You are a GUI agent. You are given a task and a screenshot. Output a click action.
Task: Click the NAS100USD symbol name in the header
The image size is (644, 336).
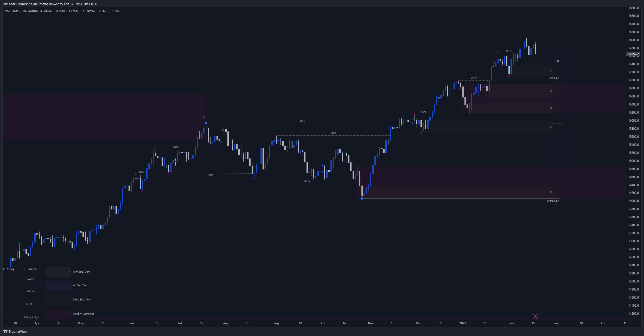pos(12,11)
